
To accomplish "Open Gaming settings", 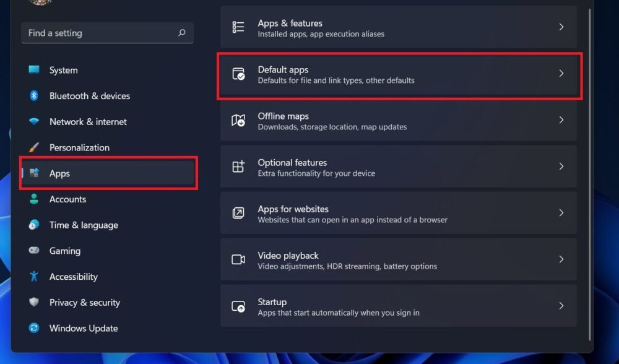I will 108,251.
